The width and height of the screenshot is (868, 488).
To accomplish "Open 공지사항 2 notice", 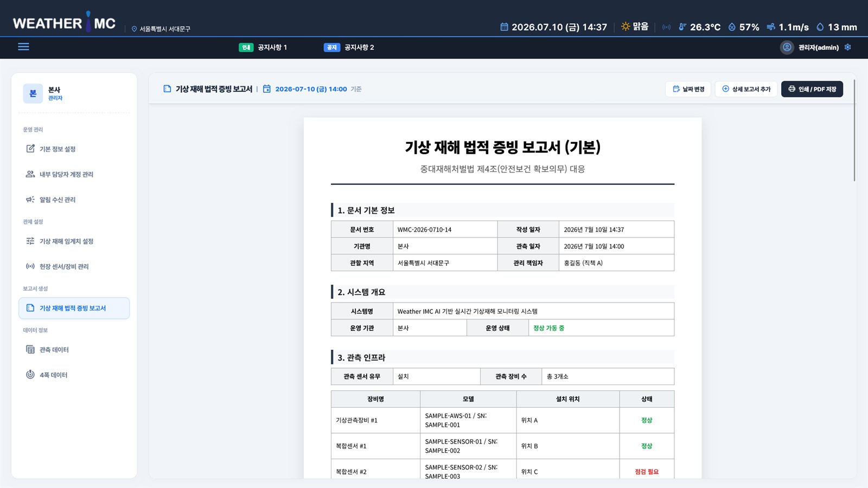I will (349, 47).
